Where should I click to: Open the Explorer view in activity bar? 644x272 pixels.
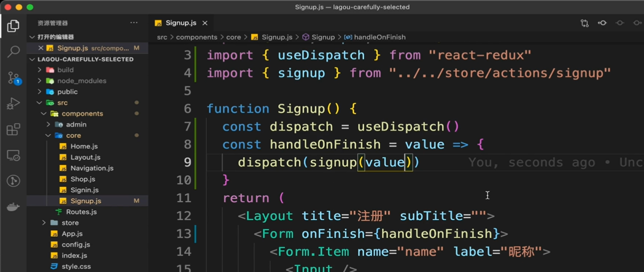13,25
